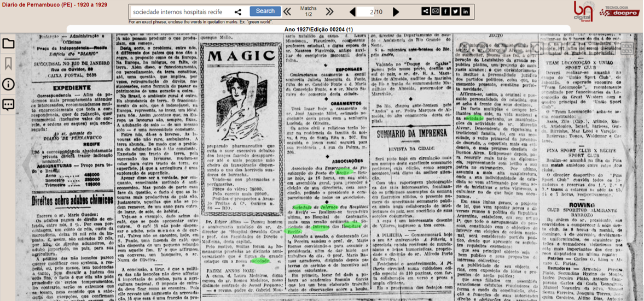Click the exact phrase hint text below search
This screenshot has width=644, height=301.
pos(200,21)
